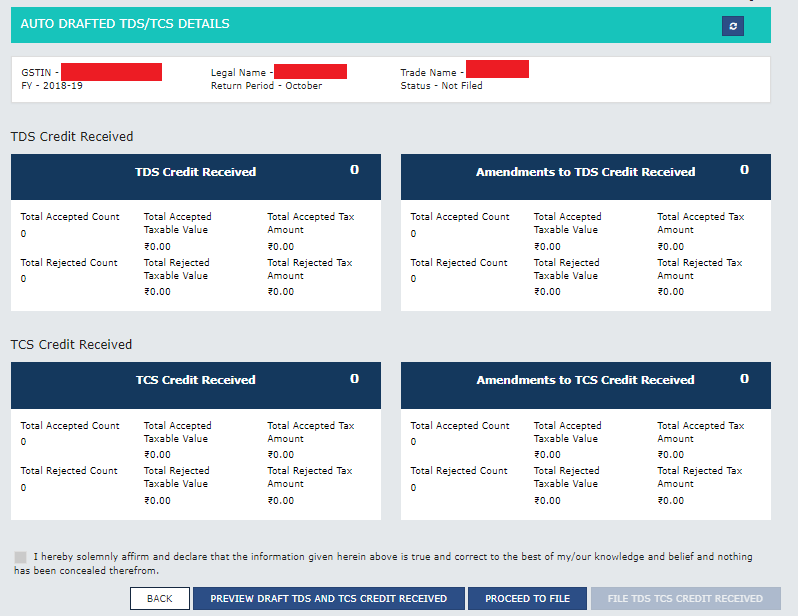This screenshot has height=616, width=798.
Task: Click the Return Period - October text
Action: pos(266,86)
